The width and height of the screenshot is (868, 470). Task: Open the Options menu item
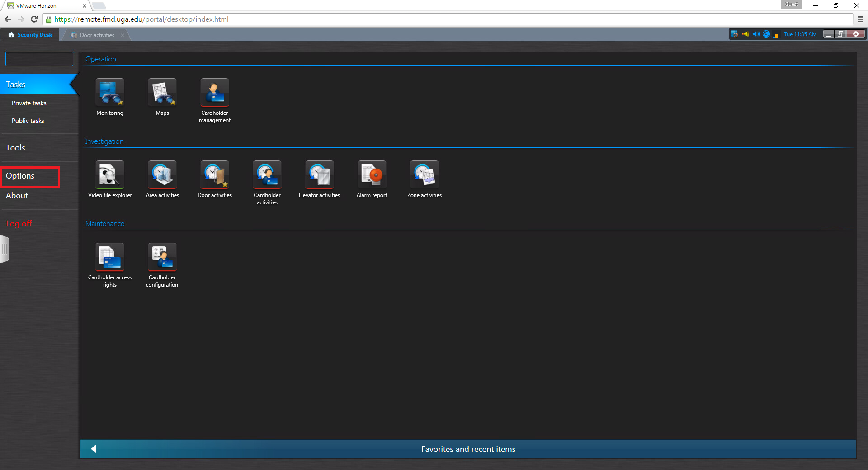click(20, 176)
